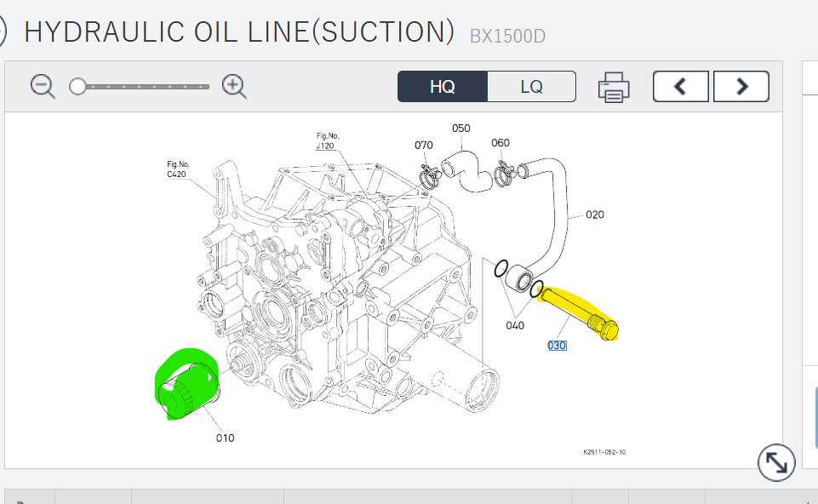Expand diagram with the fullscreen arrow icon
Screen dimensions: 818x504
775,462
